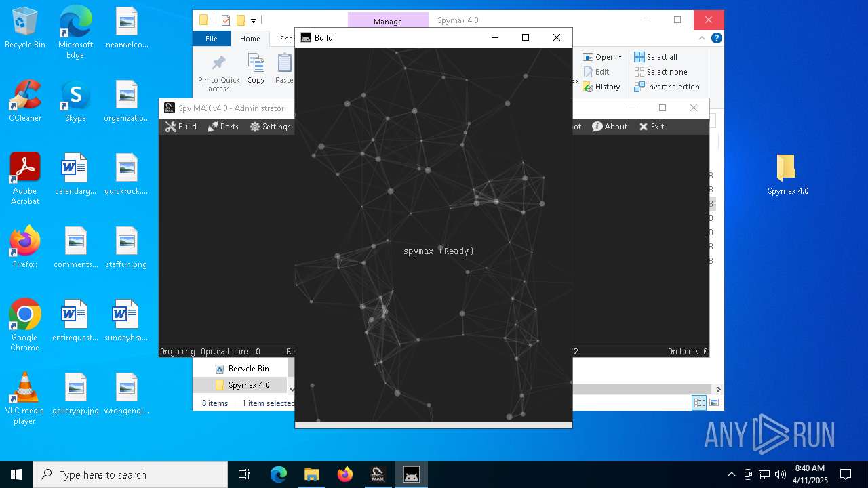
Task: Open Settings in Spy MAX toolbar
Action: coord(270,127)
